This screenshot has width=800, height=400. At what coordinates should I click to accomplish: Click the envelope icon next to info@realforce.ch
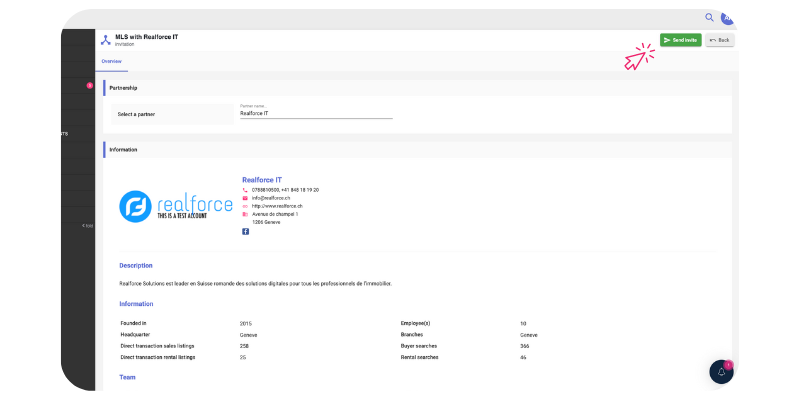click(245, 198)
